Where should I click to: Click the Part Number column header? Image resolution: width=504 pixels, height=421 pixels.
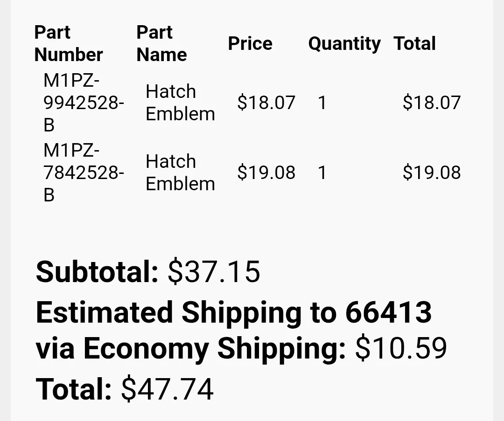coord(69,43)
